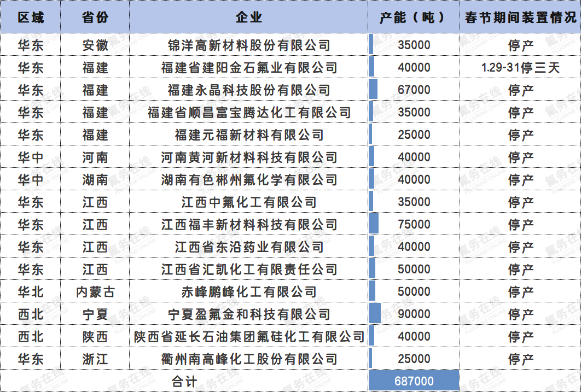
Task: Click company 江西省汇凯化工有限责任公司
Action: (248, 270)
